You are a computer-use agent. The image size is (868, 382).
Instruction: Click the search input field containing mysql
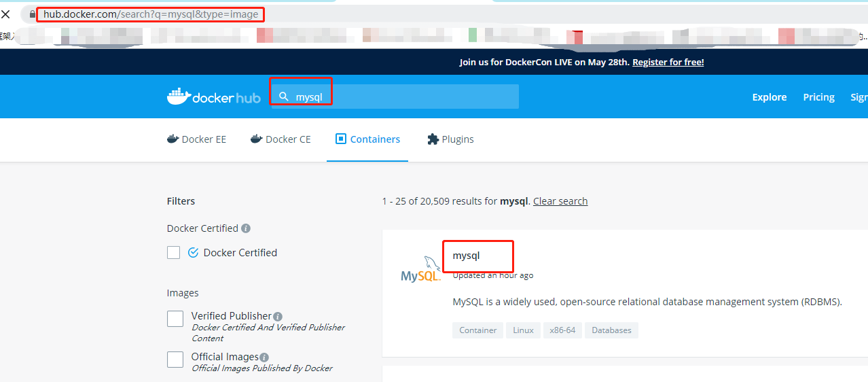[x=395, y=97]
